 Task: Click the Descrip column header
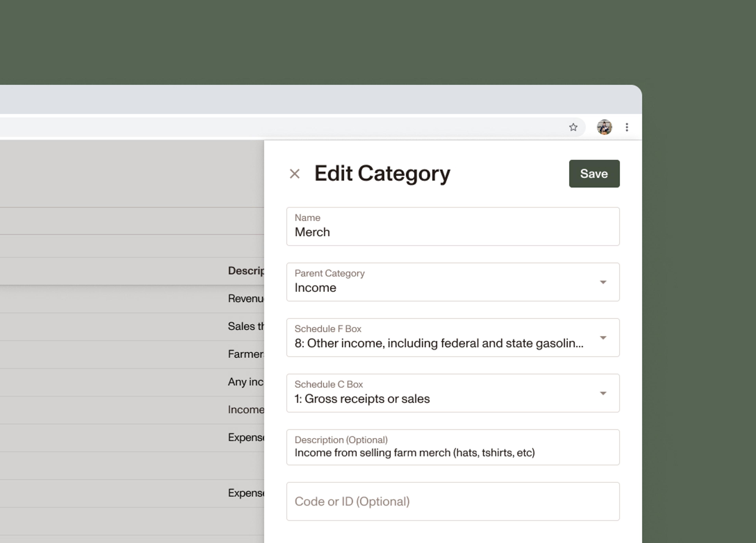(245, 271)
